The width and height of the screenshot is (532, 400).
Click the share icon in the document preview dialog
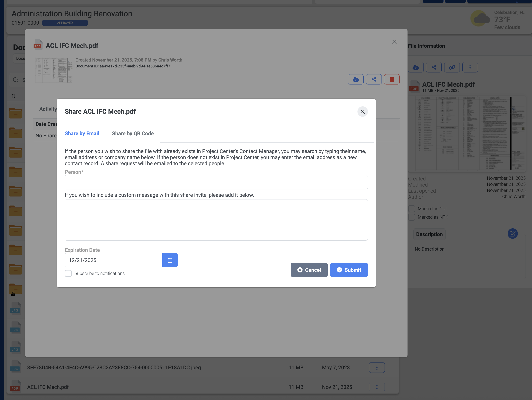374,79
